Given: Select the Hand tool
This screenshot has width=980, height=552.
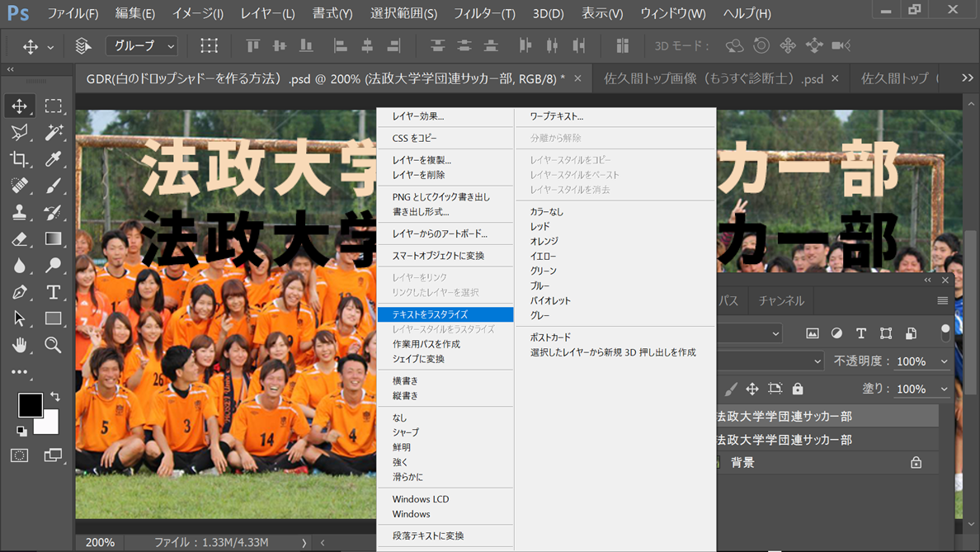Looking at the screenshot, I should tap(19, 345).
